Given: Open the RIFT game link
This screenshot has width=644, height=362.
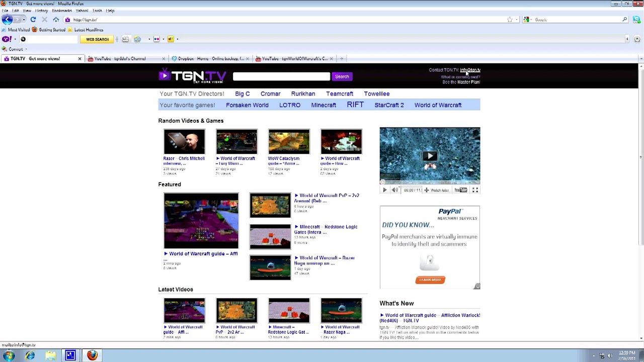Looking at the screenshot, I should (355, 105).
